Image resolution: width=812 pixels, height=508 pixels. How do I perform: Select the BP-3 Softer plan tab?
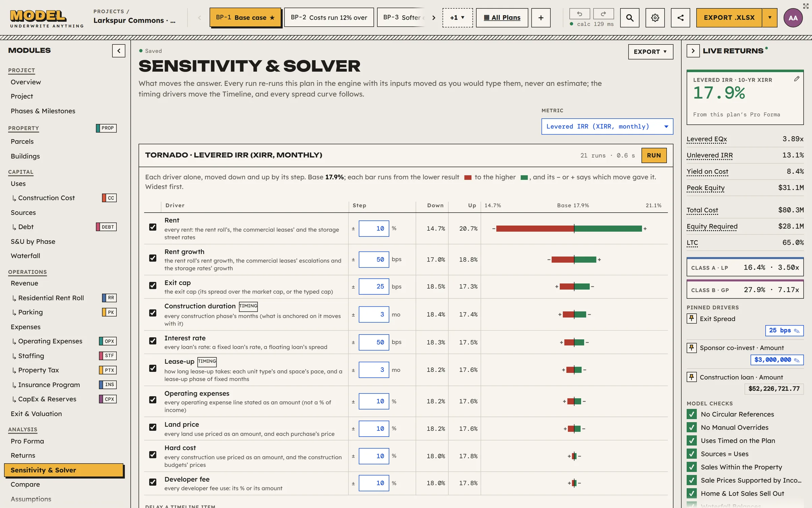[x=402, y=18]
